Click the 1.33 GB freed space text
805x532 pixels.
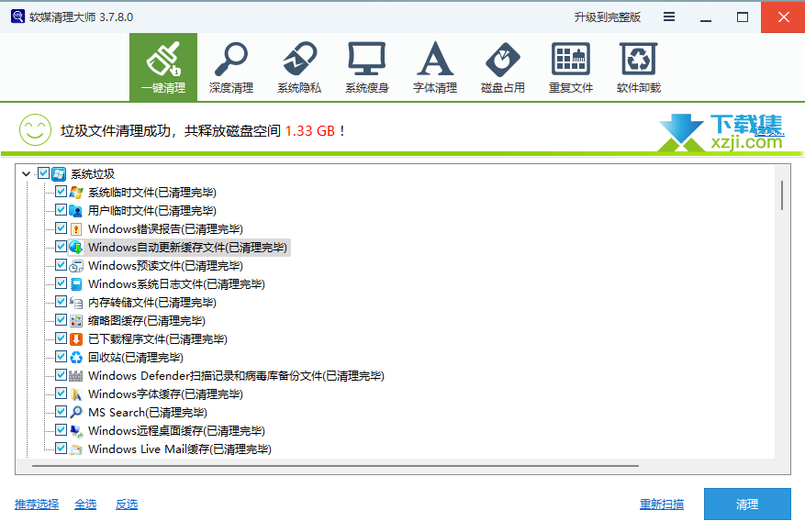coord(309,131)
